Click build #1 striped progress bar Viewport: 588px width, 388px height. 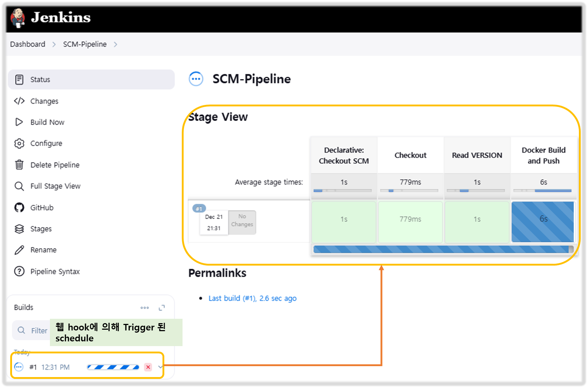coord(113,367)
